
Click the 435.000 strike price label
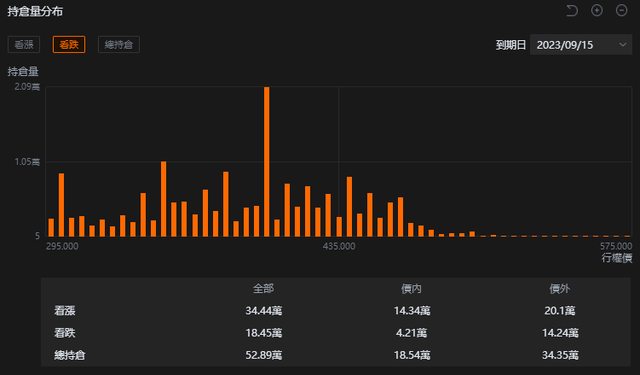point(339,246)
